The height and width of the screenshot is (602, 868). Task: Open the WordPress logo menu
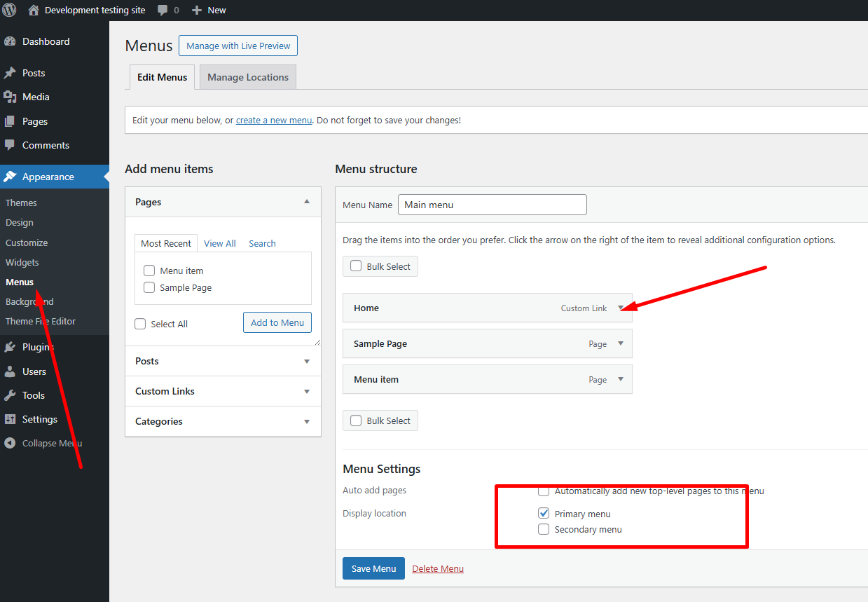10,10
